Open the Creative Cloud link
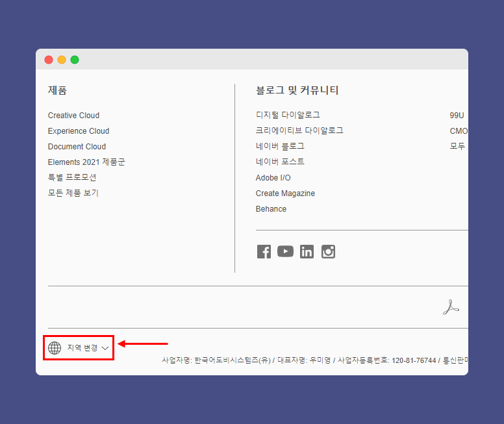This screenshot has height=424, width=504. [x=73, y=116]
